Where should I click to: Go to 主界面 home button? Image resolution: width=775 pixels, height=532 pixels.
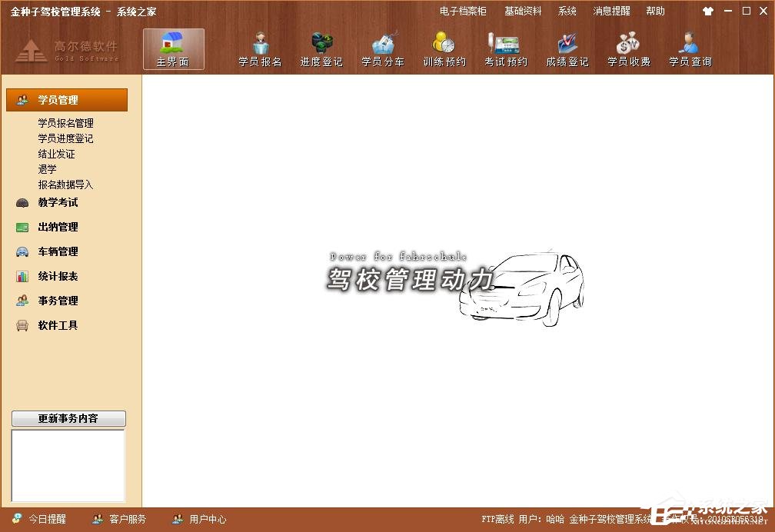173,49
